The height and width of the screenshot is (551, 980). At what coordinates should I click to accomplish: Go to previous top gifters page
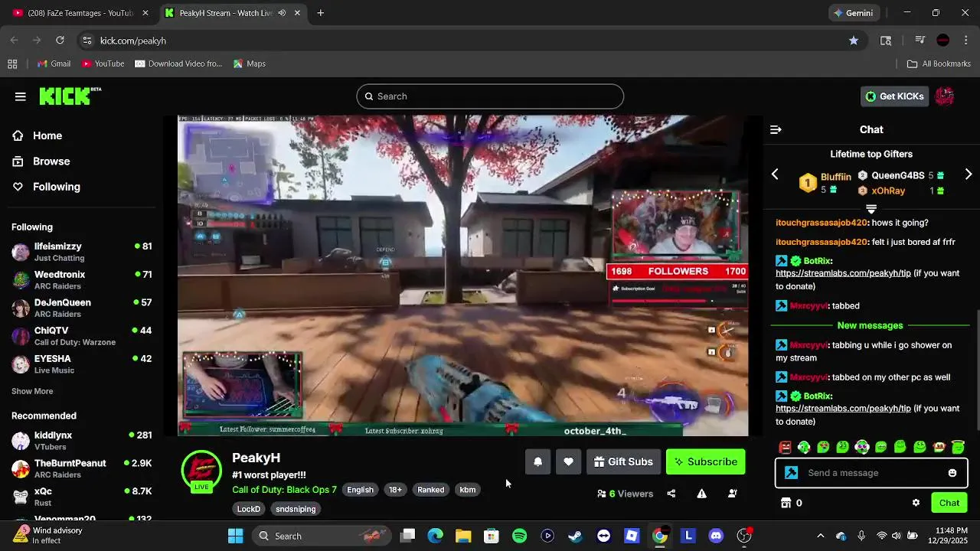coord(775,174)
